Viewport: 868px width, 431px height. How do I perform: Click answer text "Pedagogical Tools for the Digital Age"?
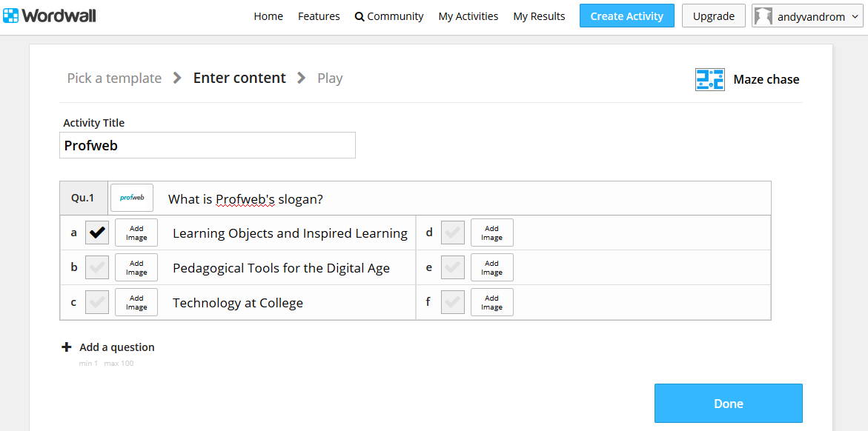coord(281,268)
